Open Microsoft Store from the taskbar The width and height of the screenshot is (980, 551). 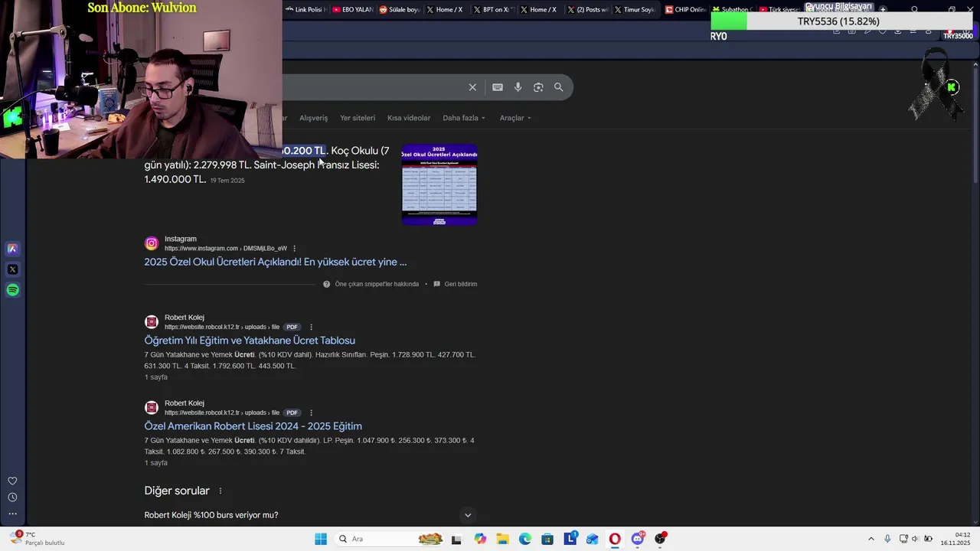click(547, 539)
